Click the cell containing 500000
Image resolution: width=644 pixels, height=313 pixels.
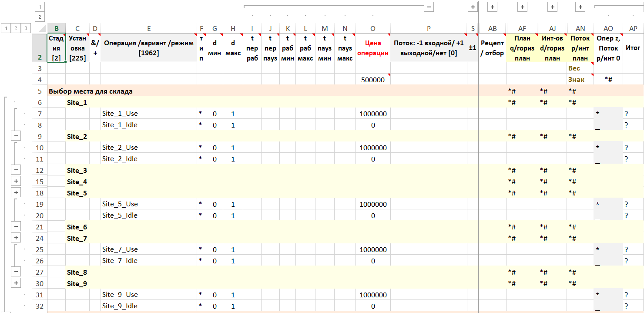pos(372,80)
